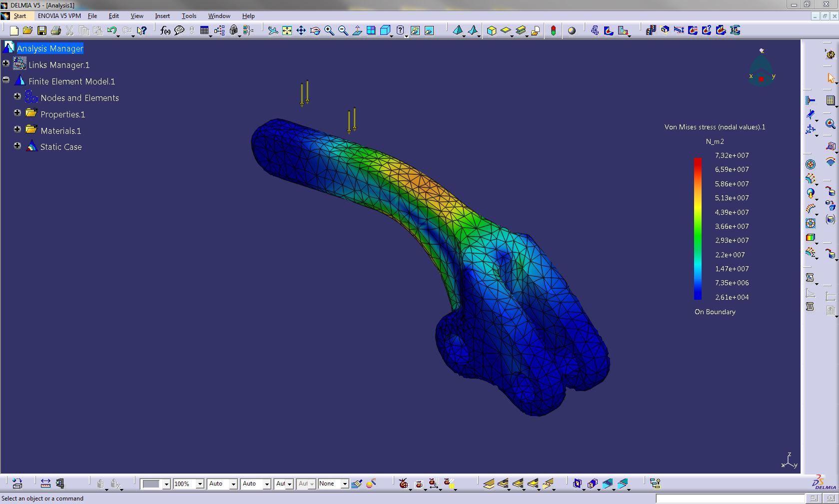
Task: Open the Formula f(x) editor
Action: coord(165,31)
